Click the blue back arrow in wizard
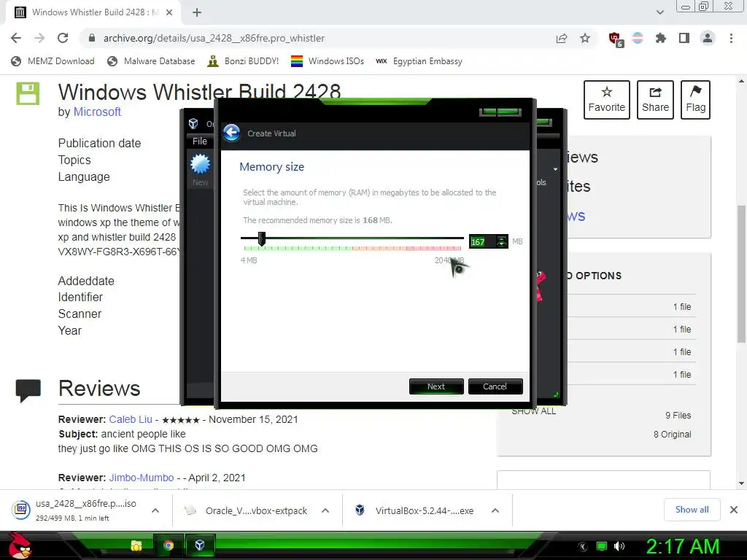Viewport: 747px width, 560px height. point(232,133)
